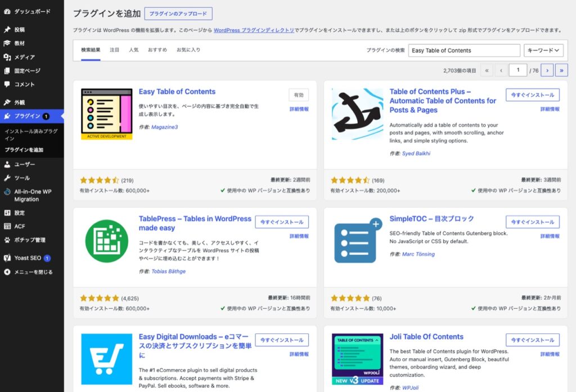Open the ダッシュボード dashboard icon
576x392 pixels.
pos(7,11)
